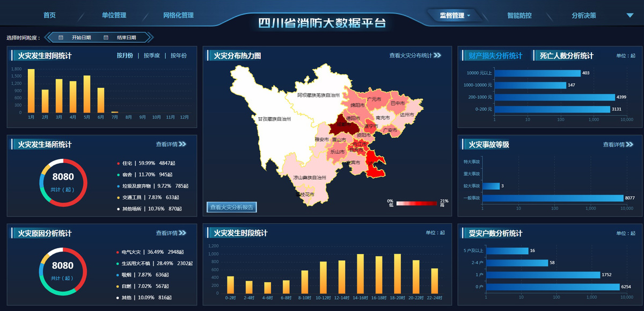Open 查看详情 link in 火灾事故等级 panel
This screenshot has height=311, width=644.
tap(614, 145)
